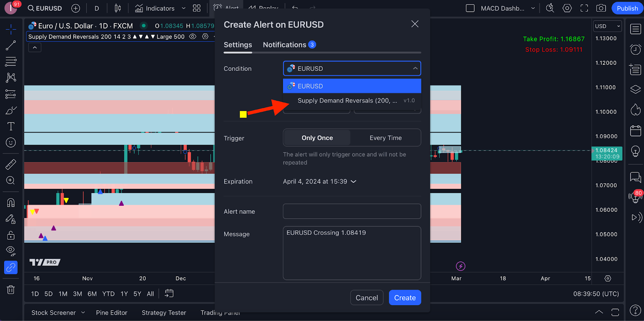
Task: Enable magnet mode
Action: [x=11, y=202]
